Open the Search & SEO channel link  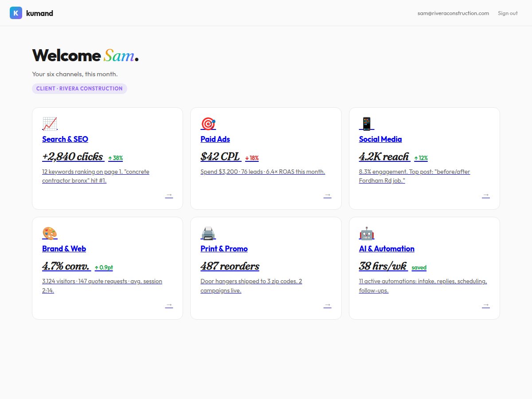pos(65,139)
